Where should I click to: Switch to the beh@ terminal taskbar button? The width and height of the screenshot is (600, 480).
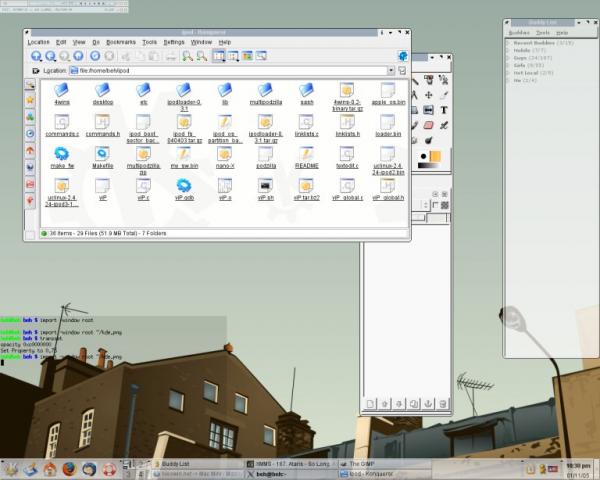[291, 474]
